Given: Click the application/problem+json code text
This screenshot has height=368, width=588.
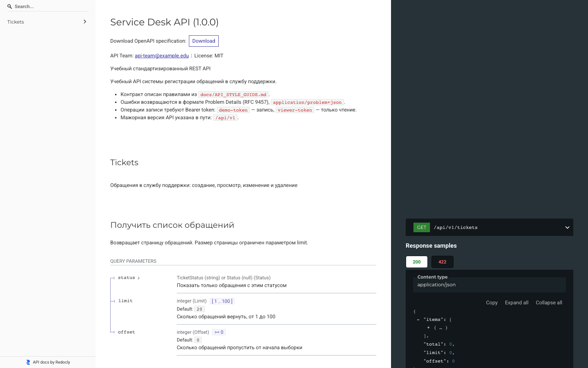Looking at the screenshot, I should pyautogui.click(x=307, y=102).
